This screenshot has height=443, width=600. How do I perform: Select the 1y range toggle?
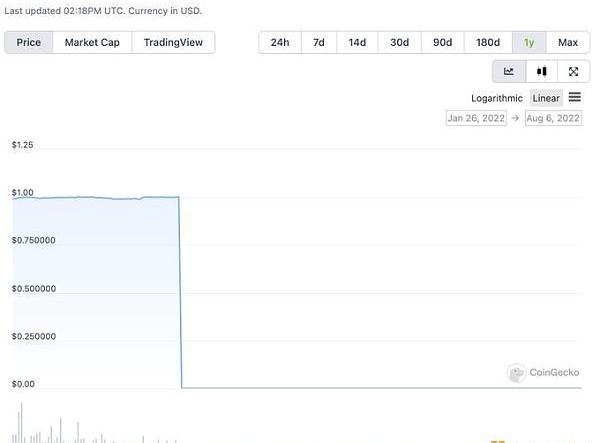coord(529,42)
